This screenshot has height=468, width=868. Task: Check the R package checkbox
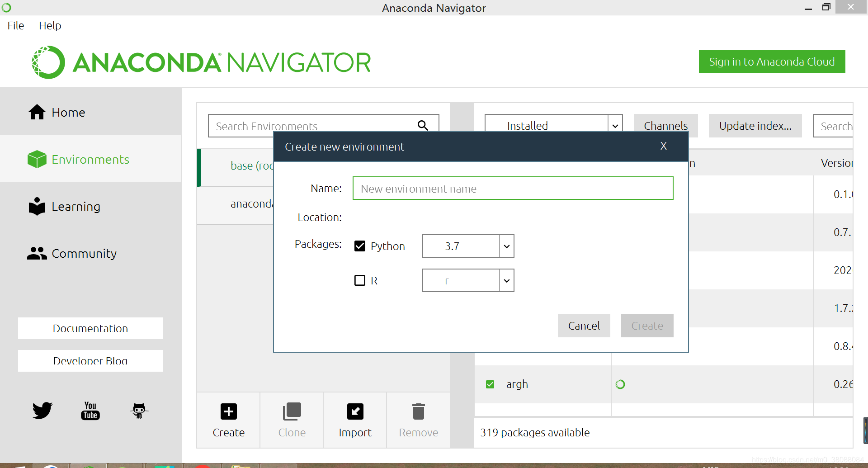pyautogui.click(x=360, y=280)
